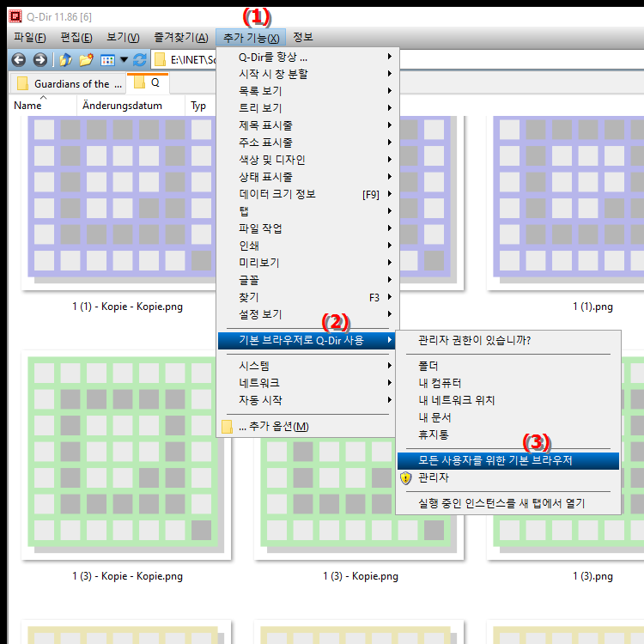Toggle the 내 문서 option
The image size is (644, 644).
(508, 417)
